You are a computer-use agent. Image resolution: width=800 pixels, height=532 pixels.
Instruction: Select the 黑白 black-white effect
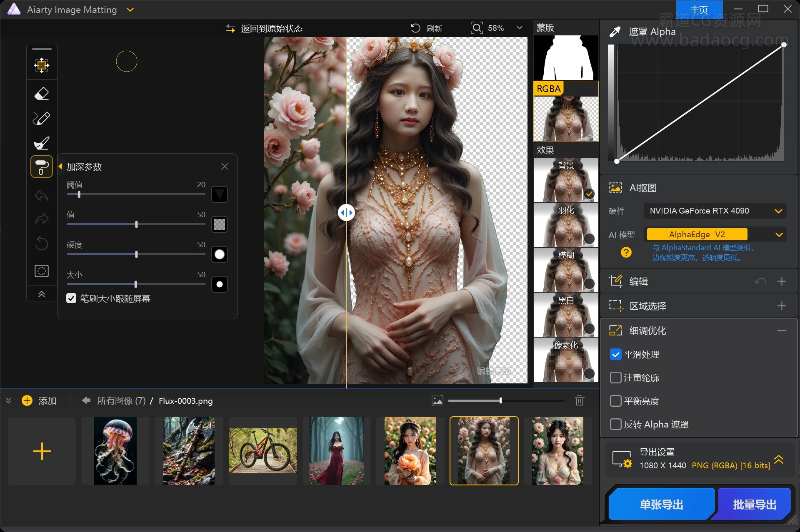566,315
